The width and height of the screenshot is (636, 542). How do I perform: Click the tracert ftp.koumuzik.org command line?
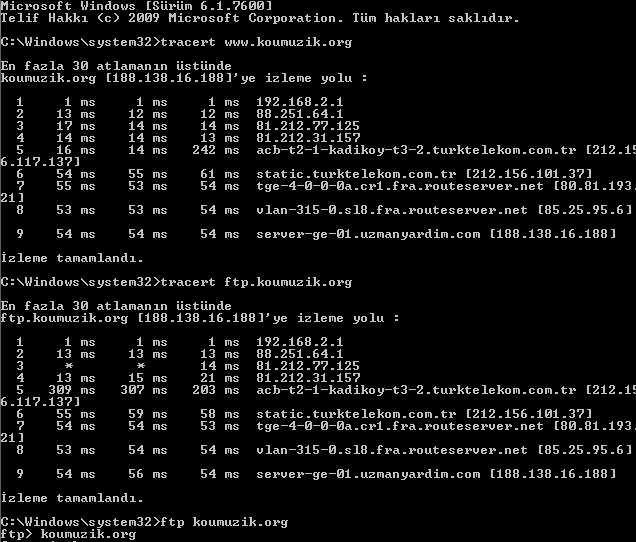click(x=176, y=282)
